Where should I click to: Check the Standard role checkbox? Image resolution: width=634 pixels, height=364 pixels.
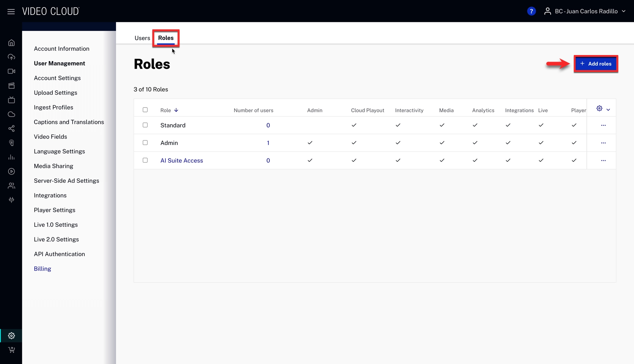pos(145,125)
